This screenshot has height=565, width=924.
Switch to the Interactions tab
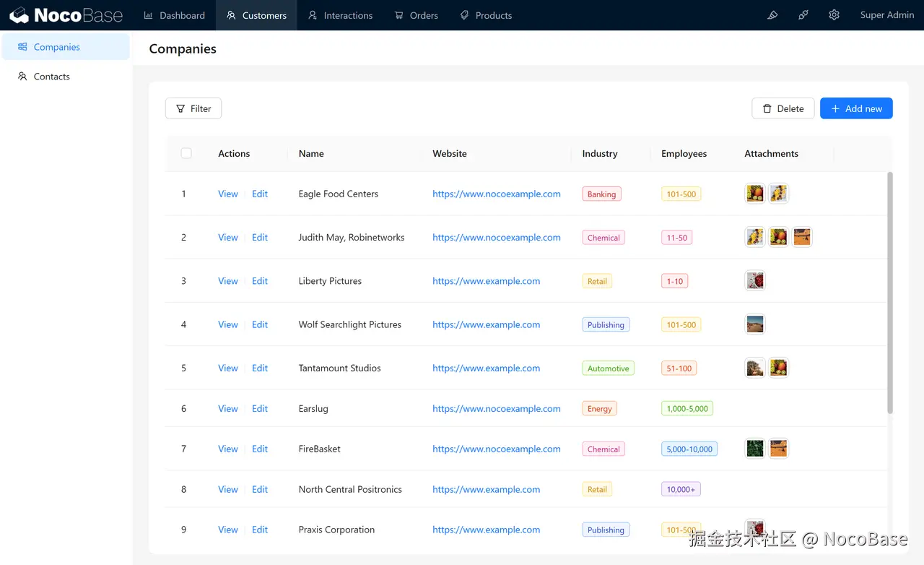tap(340, 15)
